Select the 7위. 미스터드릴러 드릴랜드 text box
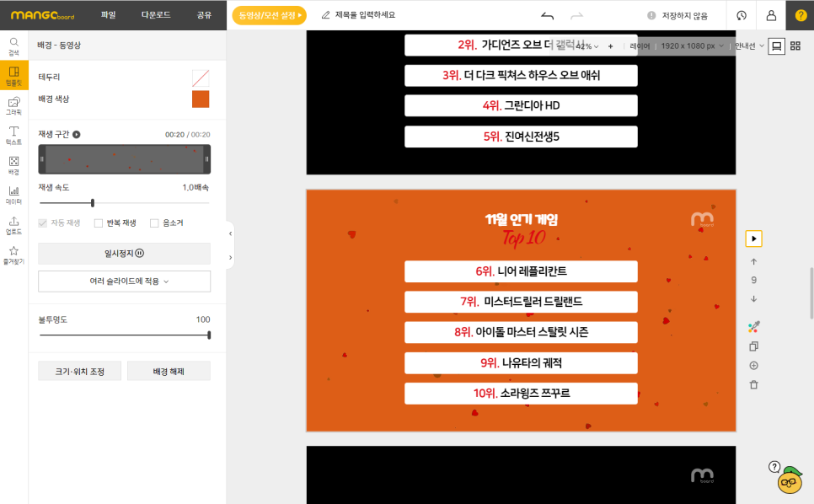 click(521, 302)
